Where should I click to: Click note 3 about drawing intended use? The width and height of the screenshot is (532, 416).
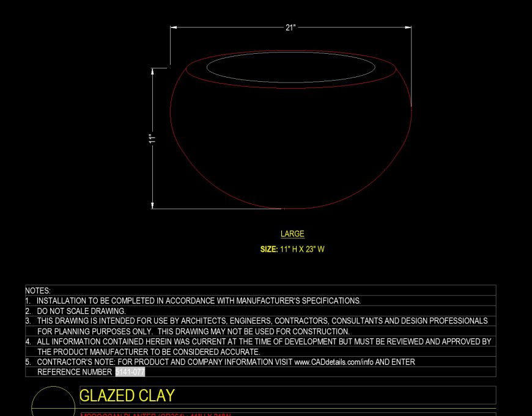pos(262,321)
